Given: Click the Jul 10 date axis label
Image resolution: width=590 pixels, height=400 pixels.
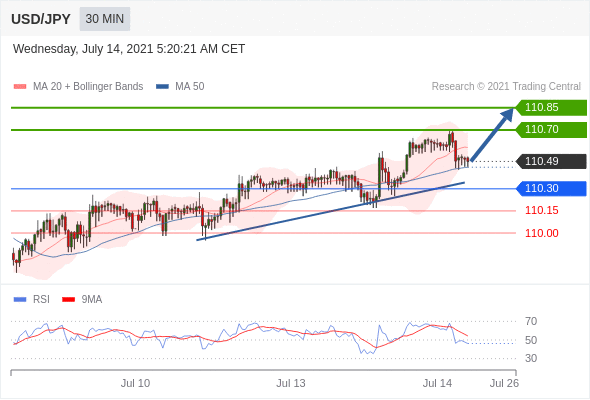Looking at the screenshot, I should [x=135, y=383].
